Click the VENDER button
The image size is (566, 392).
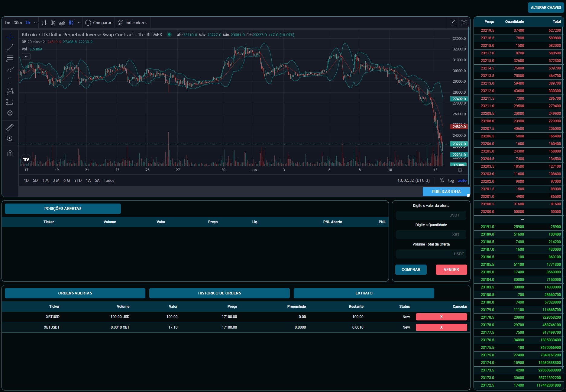(x=451, y=270)
